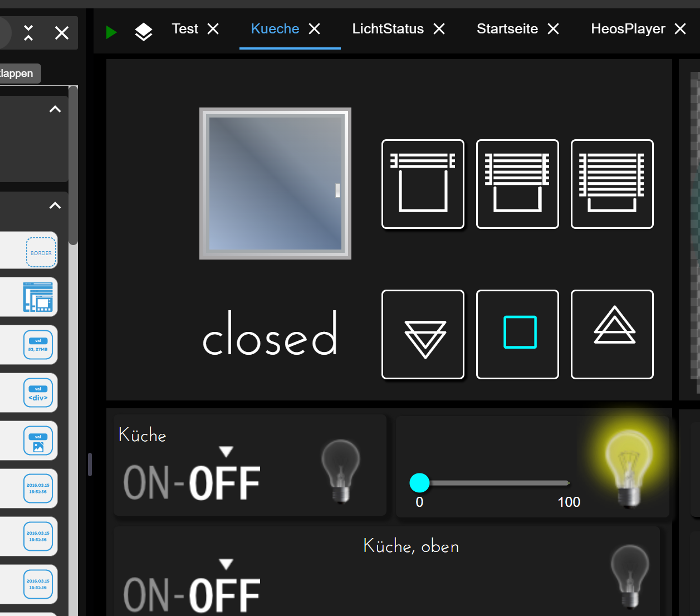This screenshot has height=616, width=700.
Task: Click the cyan square stop button
Action: (x=518, y=334)
